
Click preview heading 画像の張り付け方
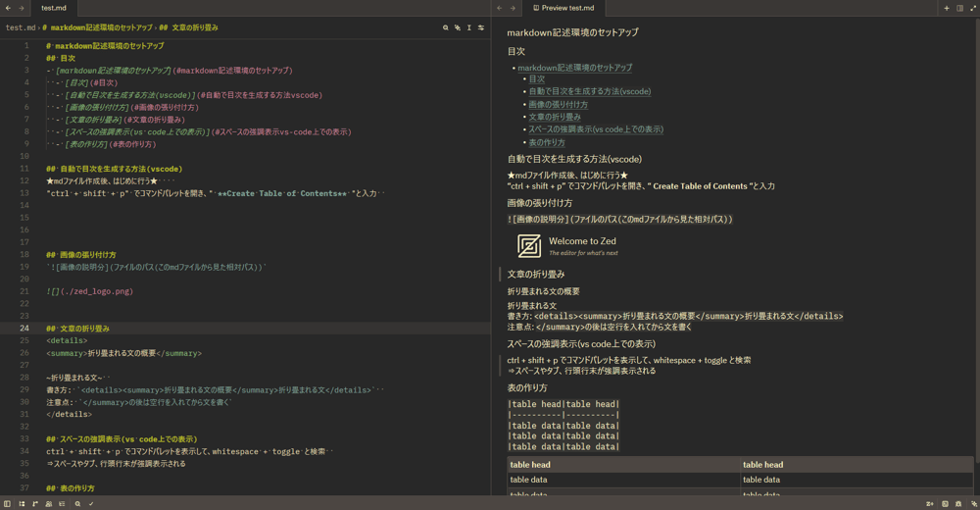pos(540,203)
